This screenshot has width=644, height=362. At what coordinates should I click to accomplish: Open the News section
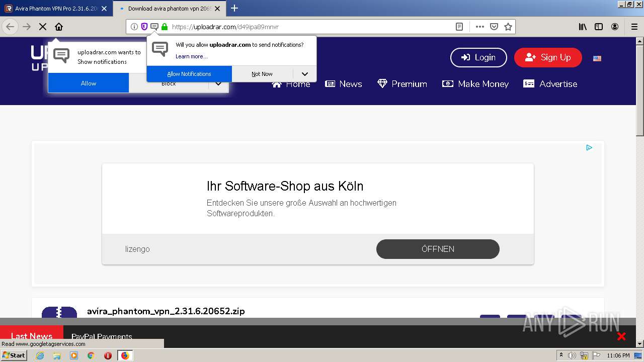(344, 84)
